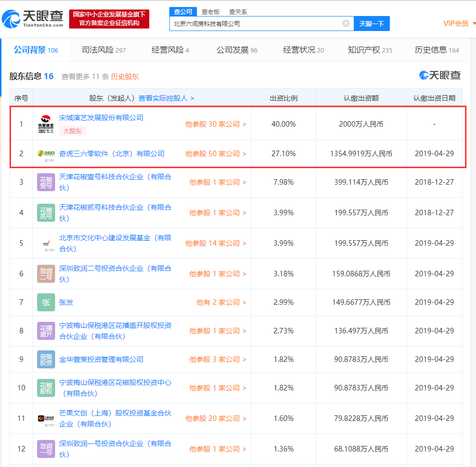Clear the search box with the X icon

(346, 24)
